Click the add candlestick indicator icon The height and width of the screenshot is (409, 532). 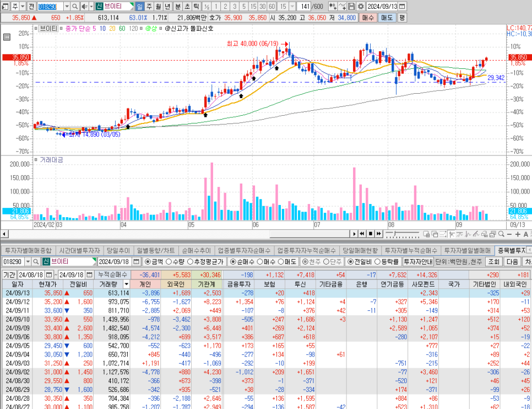(333, 7)
